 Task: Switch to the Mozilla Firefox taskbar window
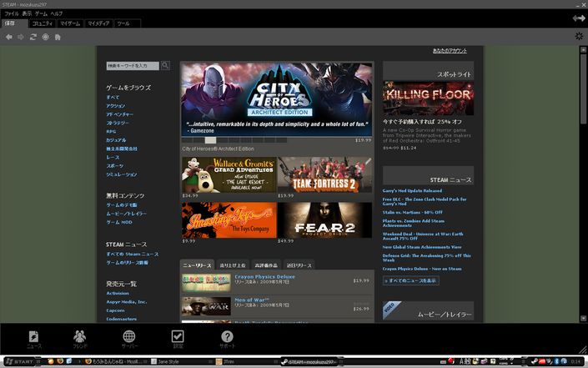pyautogui.click(x=116, y=361)
